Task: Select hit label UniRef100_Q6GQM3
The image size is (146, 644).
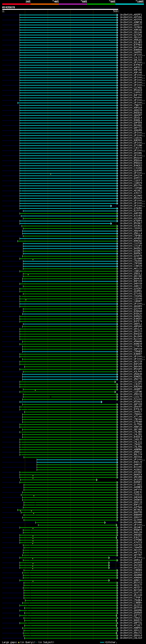Action: 131,306
